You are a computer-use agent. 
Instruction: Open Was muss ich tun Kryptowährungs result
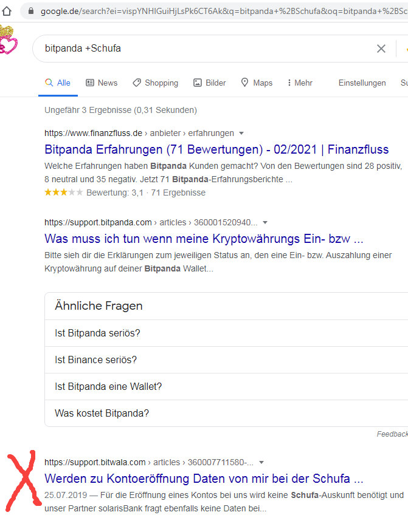coord(204,239)
